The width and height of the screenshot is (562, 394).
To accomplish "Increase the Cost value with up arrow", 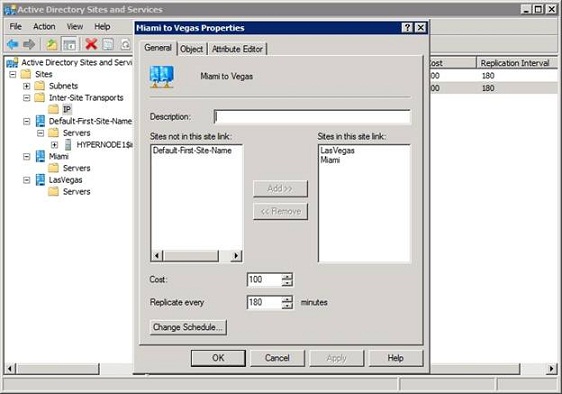I will click(287, 276).
